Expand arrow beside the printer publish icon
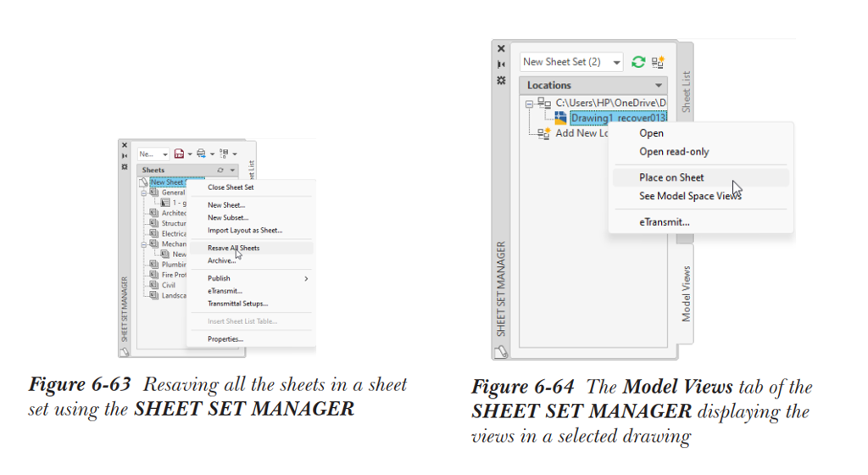 coord(212,154)
